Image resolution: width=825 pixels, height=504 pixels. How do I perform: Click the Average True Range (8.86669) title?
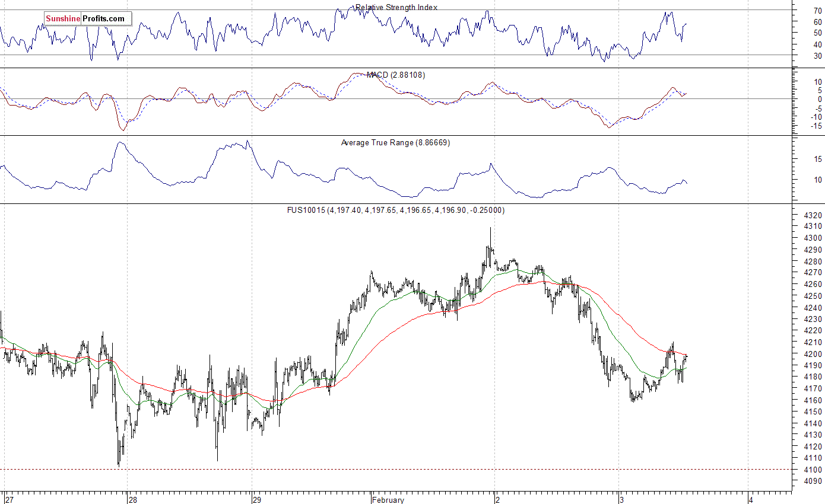[395, 143]
